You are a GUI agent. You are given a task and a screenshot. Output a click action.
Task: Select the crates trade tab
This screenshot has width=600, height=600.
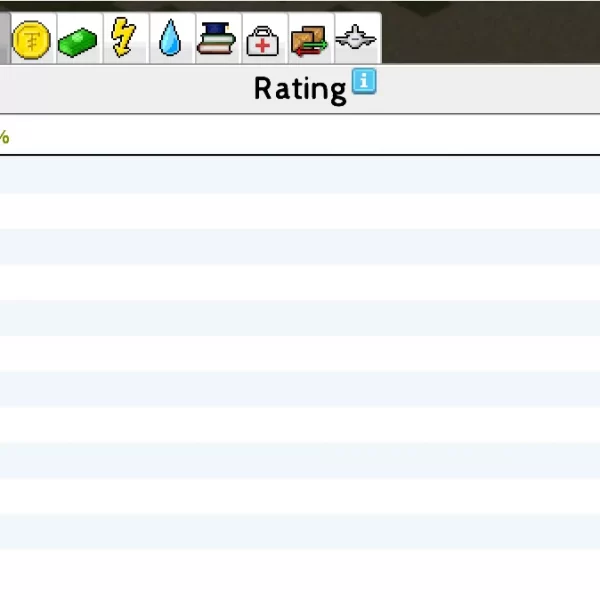(309, 41)
